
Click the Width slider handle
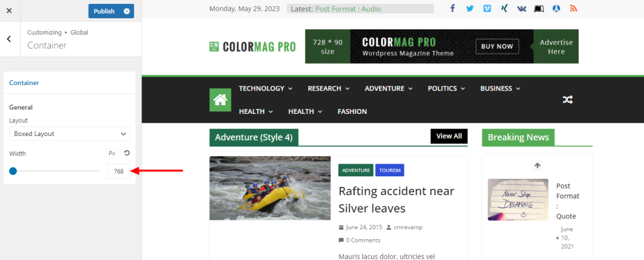(x=13, y=171)
